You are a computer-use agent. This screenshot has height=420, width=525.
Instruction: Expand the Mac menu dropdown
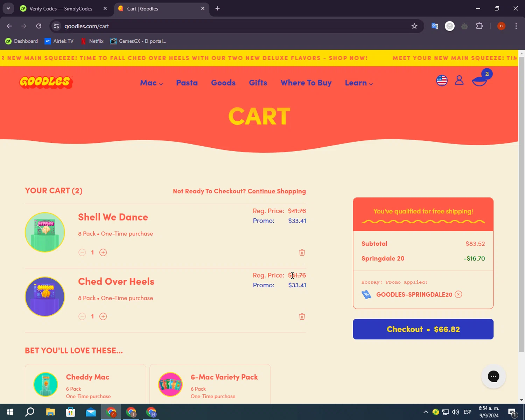click(152, 83)
